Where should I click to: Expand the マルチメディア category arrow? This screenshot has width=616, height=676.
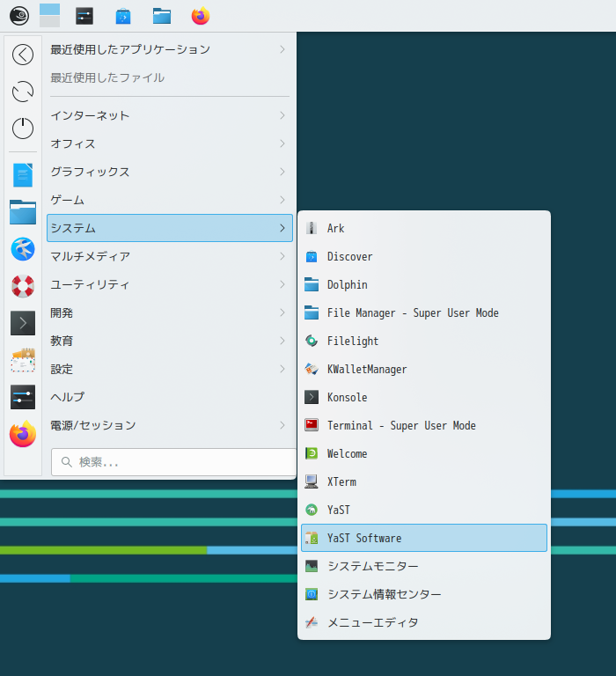click(282, 256)
